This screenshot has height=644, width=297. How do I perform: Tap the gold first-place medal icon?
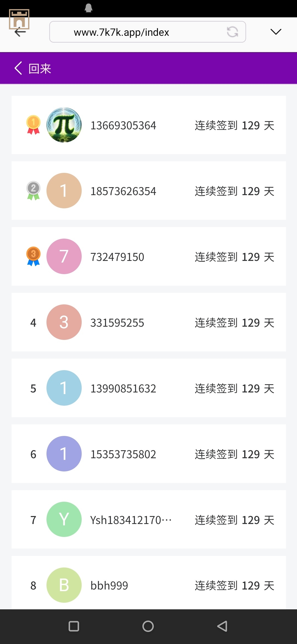pyautogui.click(x=33, y=125)
